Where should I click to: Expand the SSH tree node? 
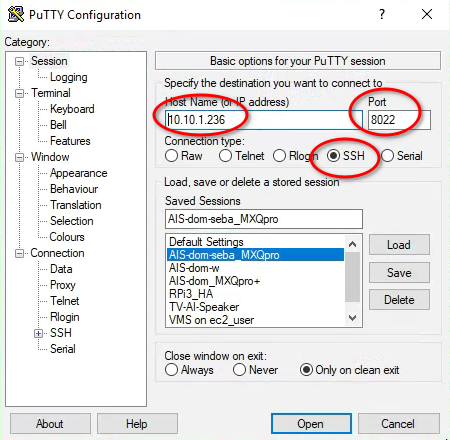tap(39, 333)
